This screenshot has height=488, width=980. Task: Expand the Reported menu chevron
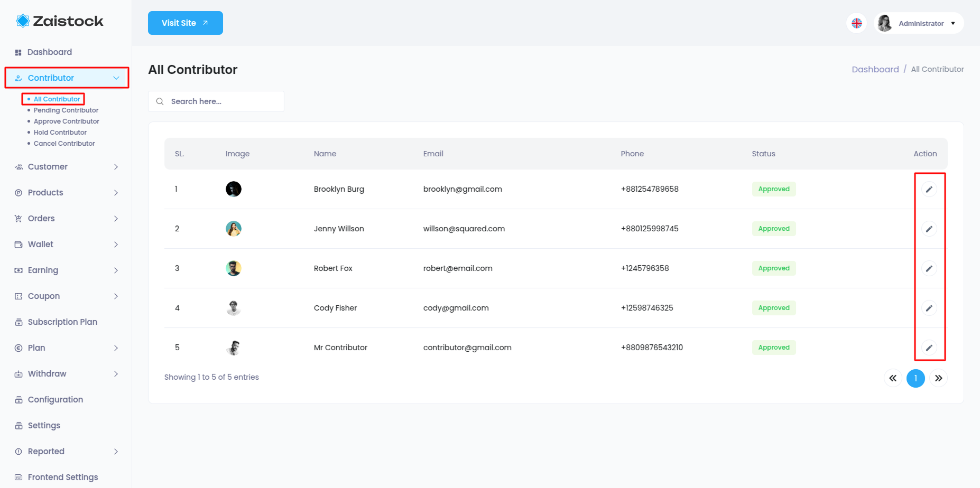tap(116, 452)
